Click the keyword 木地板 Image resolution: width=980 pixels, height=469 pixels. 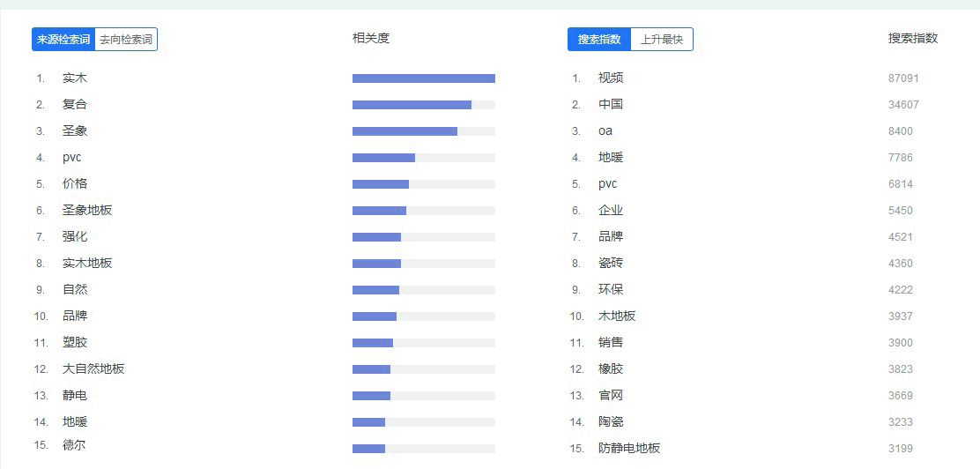617,316
